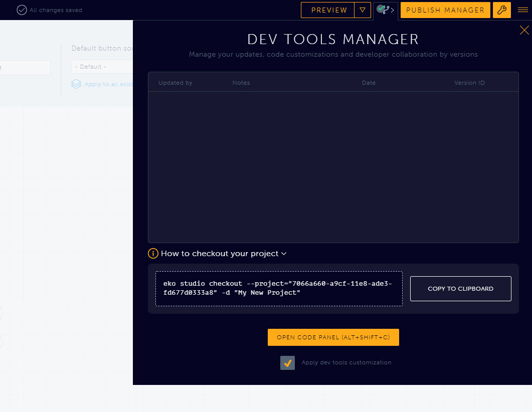Click the All changes saved checkmark icon

coord(22,10)
